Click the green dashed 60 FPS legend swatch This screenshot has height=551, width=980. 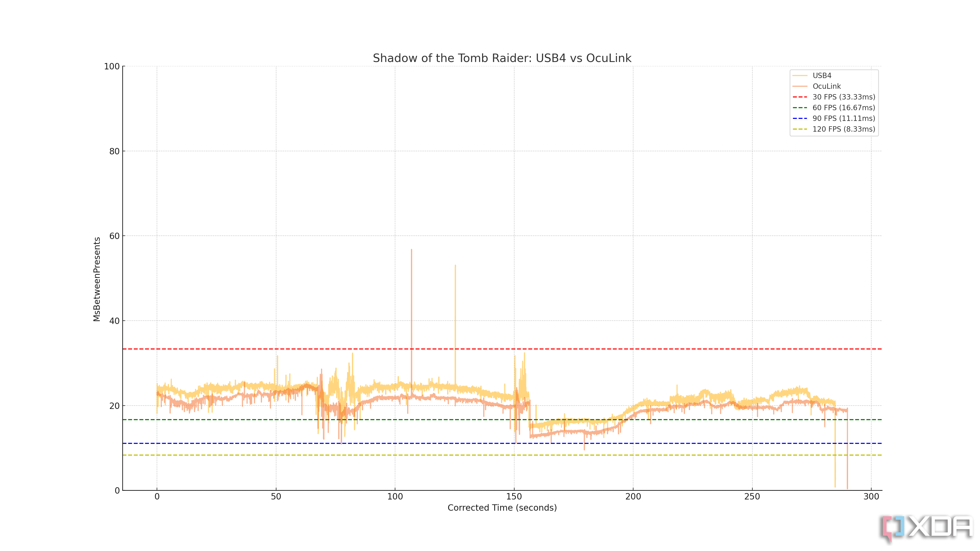[x=800, y=108]
